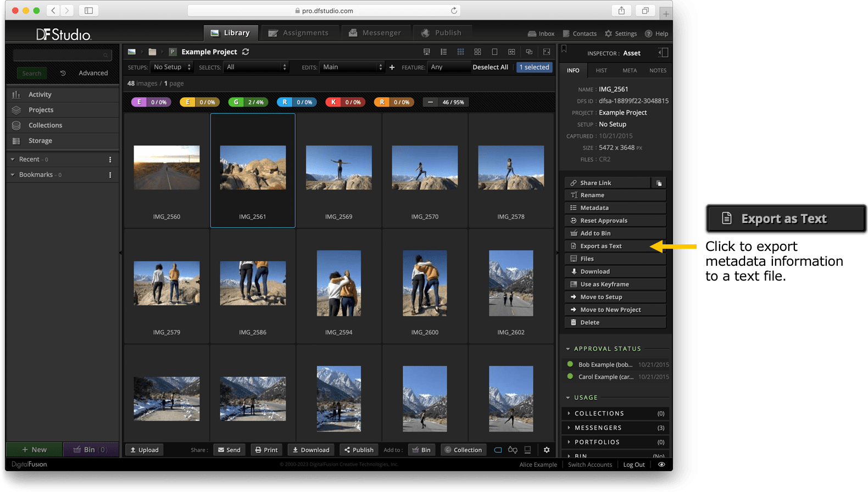Screen dimensions: 868x492
Task: Toggle the eye icon next to Log Out
Action: coord(661,465)
